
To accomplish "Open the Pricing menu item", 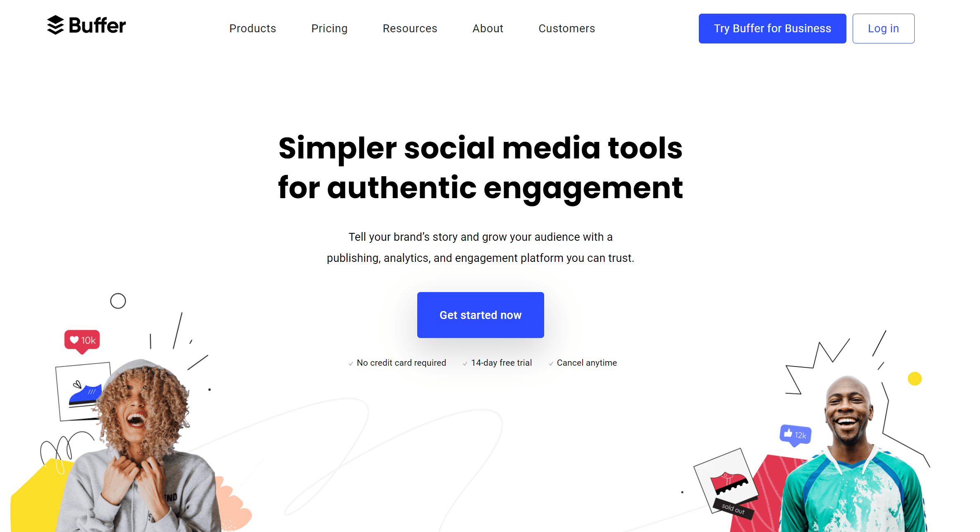I will [329, 28].
